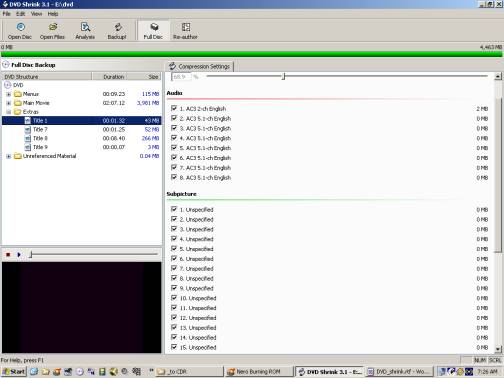
Task: Select the Compression Settings tab
Action: tap(200, 66)
